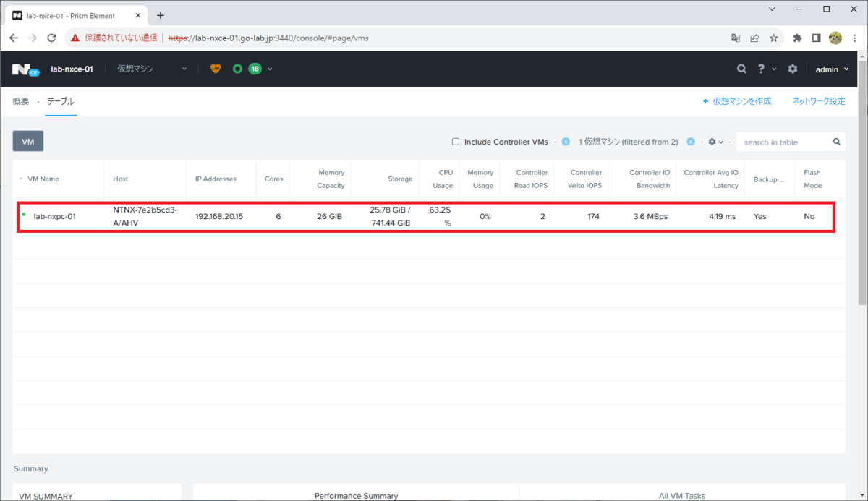
Task: Open the translate page icon
Action: (736, 38)
